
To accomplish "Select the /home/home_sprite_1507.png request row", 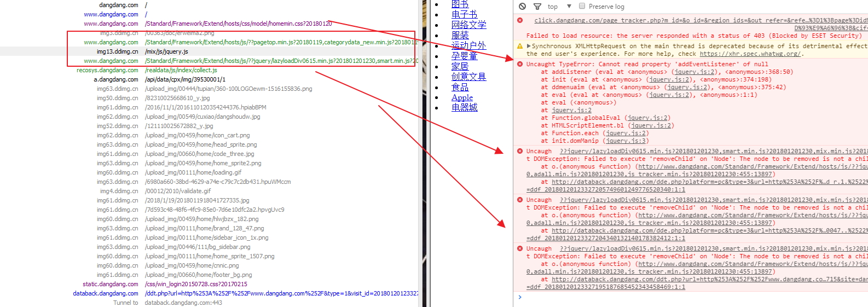I will 209,256.
